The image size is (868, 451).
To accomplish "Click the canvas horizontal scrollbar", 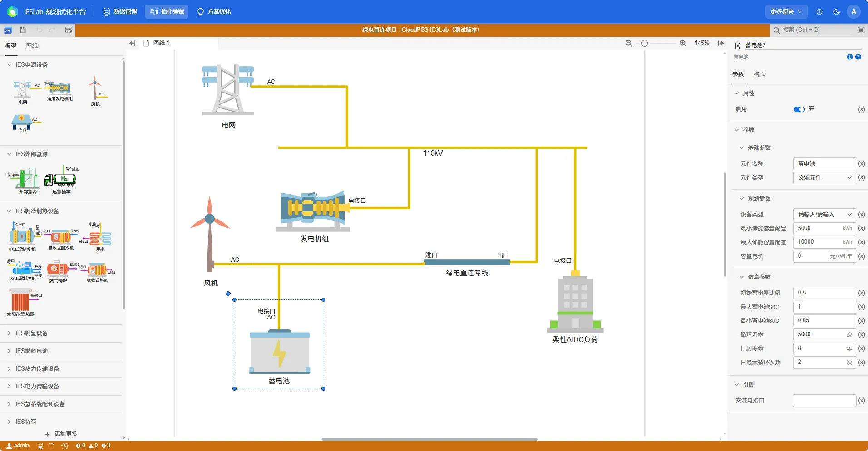I will (x=429, y=439).
